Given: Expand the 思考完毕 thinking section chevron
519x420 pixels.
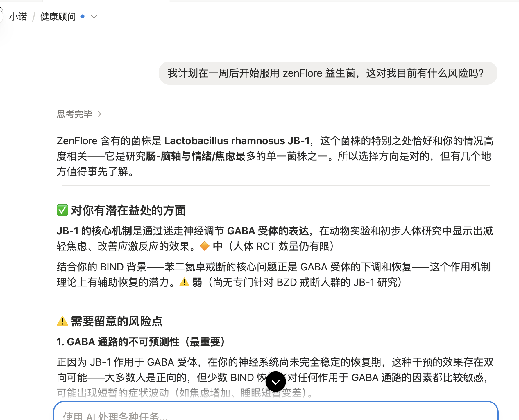Looking at the screenshot, I should tap(99, 114).
